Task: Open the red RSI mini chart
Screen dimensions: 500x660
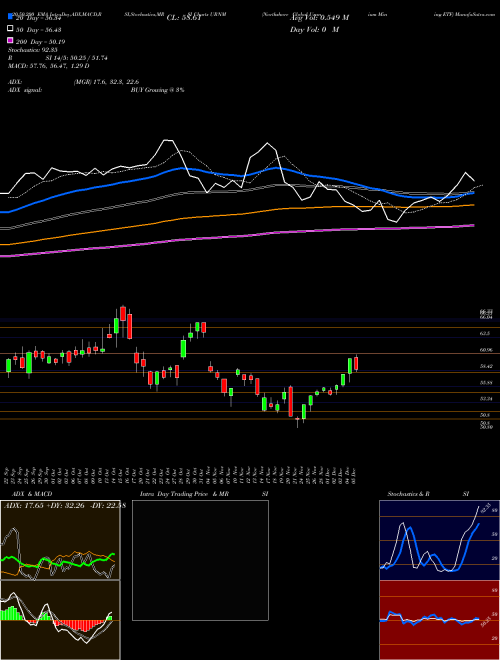Action: (439, 620)
